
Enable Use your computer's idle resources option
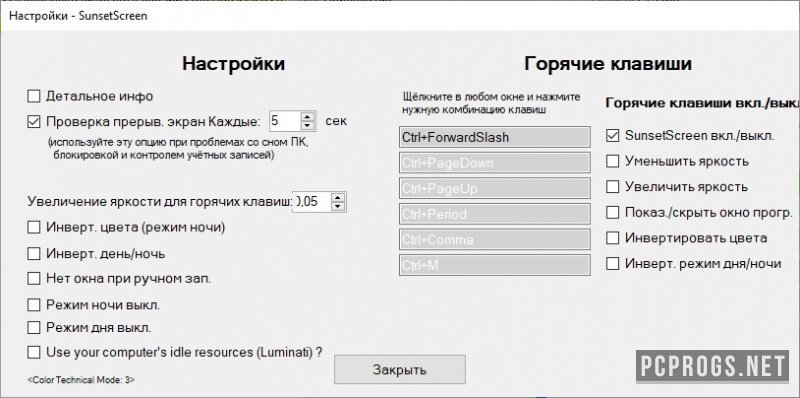coord(34,352)
